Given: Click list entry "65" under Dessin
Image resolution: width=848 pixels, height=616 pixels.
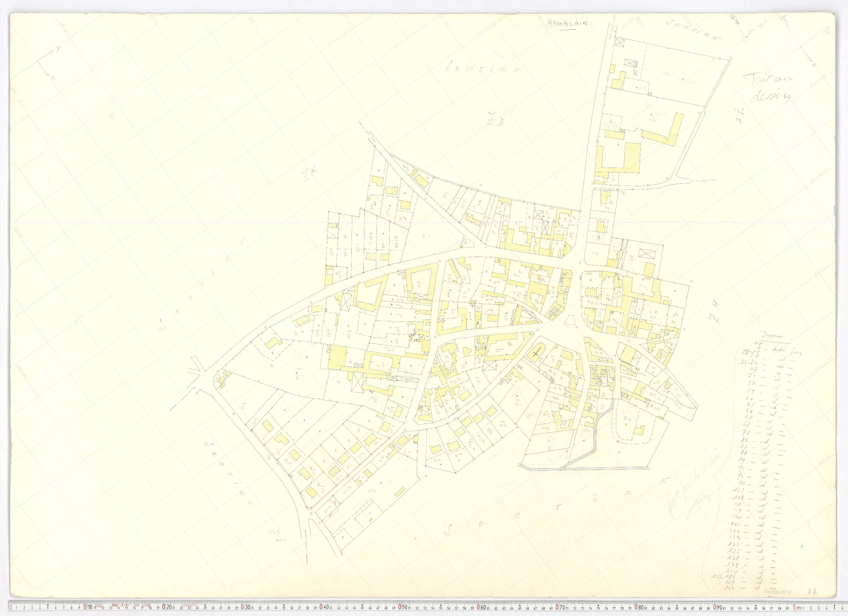Looking at the screenshot, I should [x=750, y=404].
